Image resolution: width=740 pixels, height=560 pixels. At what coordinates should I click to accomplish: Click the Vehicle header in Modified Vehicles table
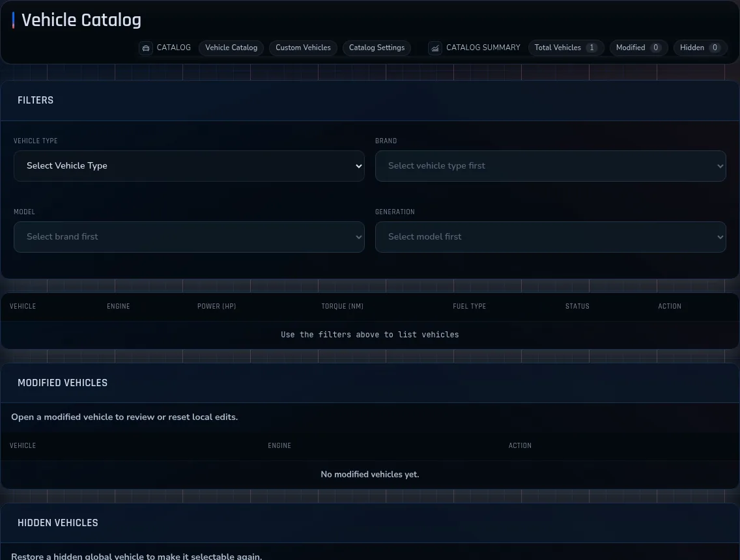tap(23, 445)
